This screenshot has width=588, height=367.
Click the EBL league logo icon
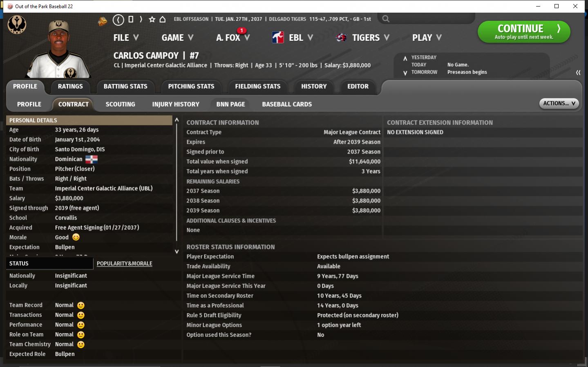point(278,38)
